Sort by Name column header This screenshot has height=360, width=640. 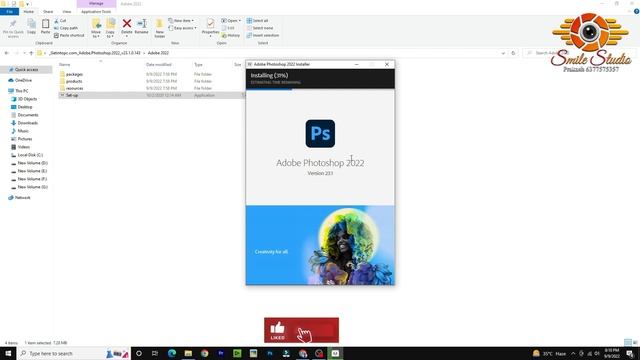tap(64, 64)
